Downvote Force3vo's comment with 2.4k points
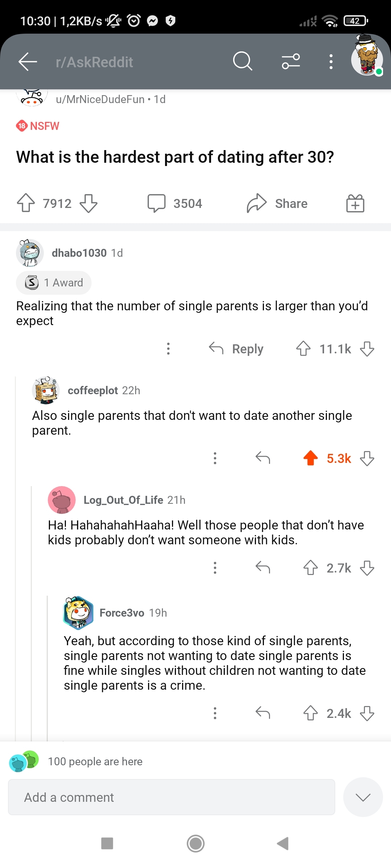 pos(367,713)
